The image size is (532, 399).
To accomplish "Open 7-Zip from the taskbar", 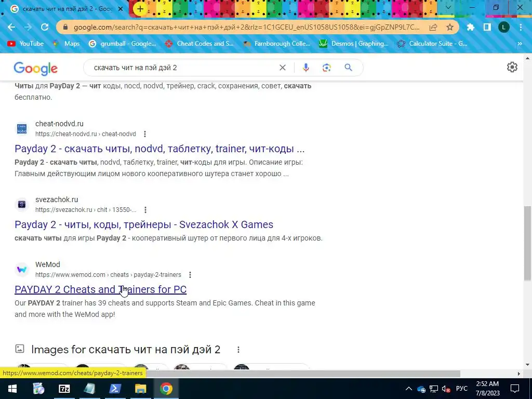I will pyautogui.click(x=64, y=389).
